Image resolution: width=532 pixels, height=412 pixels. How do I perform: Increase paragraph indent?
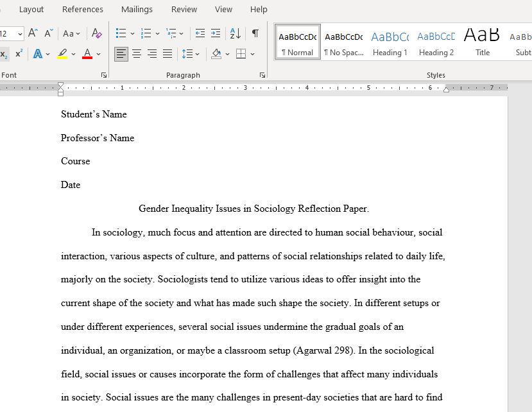point(216,33)
